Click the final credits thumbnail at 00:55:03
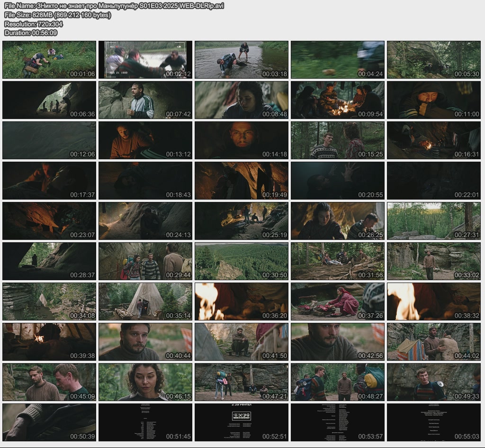Screen dimensions: 485x448 [434, 422]
